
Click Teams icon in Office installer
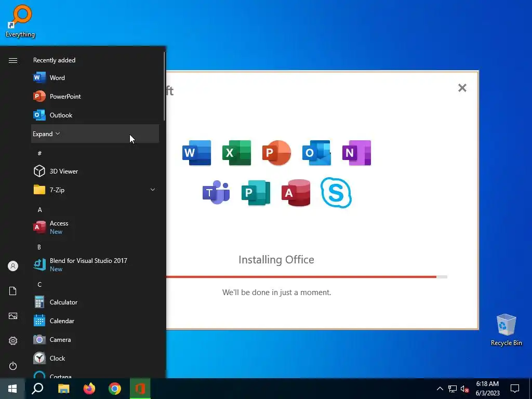click(216, 192)
